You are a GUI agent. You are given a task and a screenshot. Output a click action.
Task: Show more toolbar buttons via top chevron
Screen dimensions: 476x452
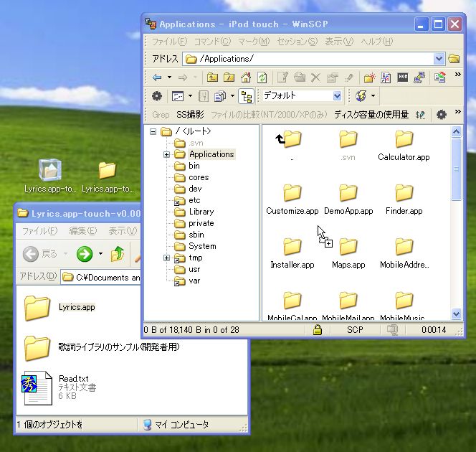tap(457, 75)
